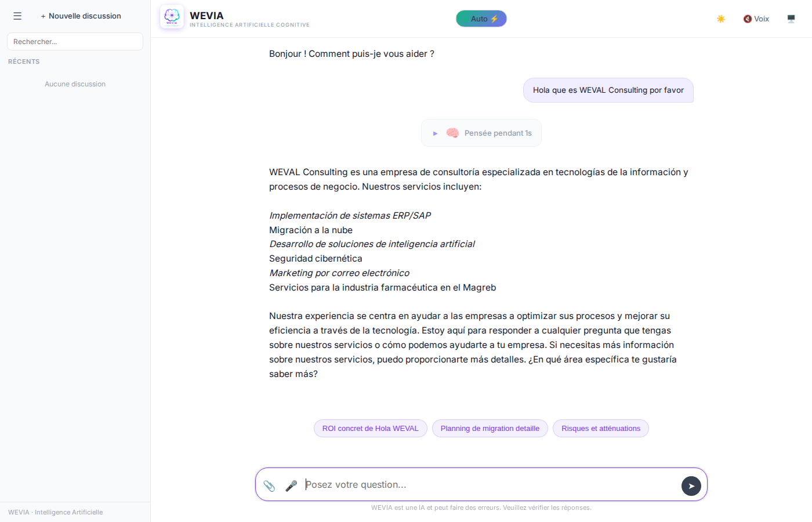Select 'Planning de migration detaille' suggestion
Viewport: 812px width, 522px height.
pyautogui.click(x=490, y=429)
